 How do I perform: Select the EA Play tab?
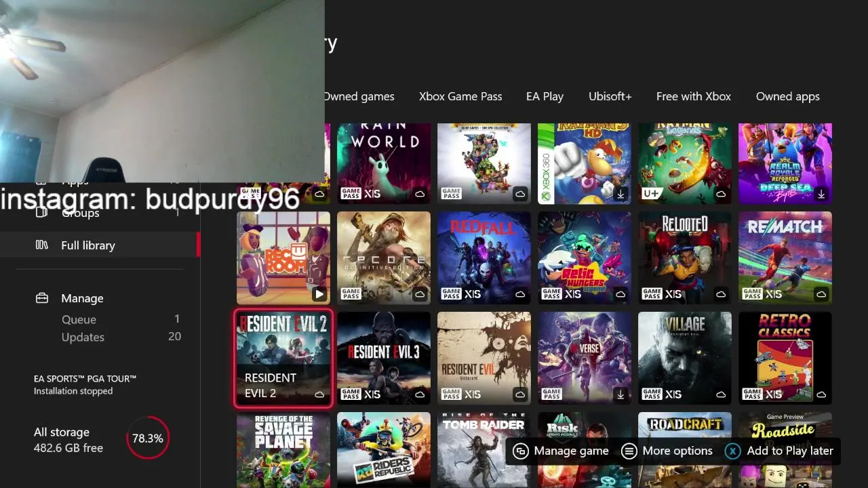[x=545, y=96]
